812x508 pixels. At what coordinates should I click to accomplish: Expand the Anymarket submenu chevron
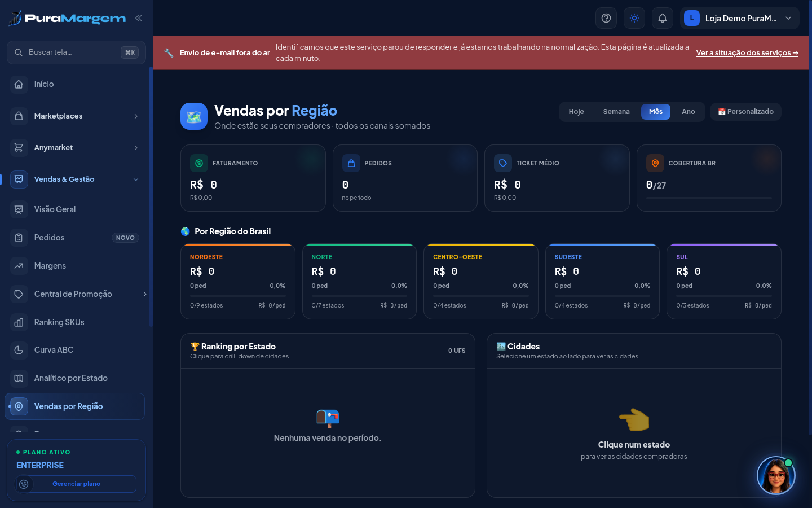[x=136, y=148]
